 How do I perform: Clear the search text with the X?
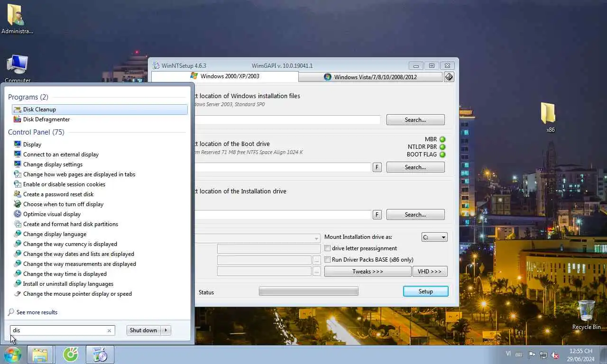tap(109, 330)
